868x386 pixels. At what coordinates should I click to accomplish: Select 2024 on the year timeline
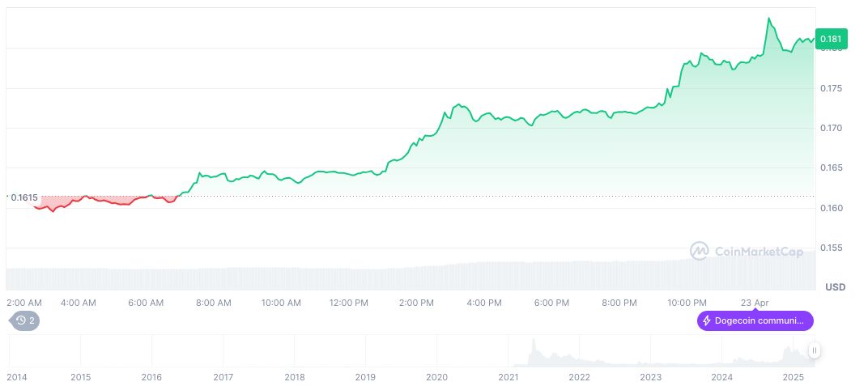coord(721,377)
